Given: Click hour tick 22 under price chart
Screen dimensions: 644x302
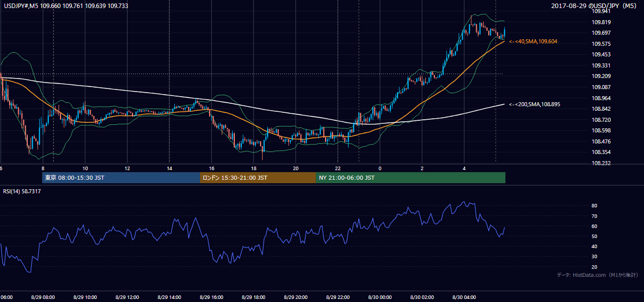Looking at the screenshot, I should point(338,168).
